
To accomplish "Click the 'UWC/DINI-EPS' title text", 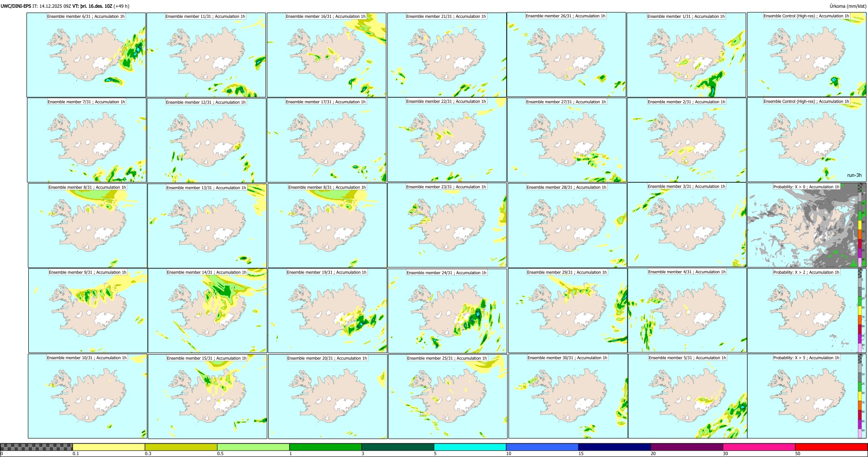I will tap(16, 6).
